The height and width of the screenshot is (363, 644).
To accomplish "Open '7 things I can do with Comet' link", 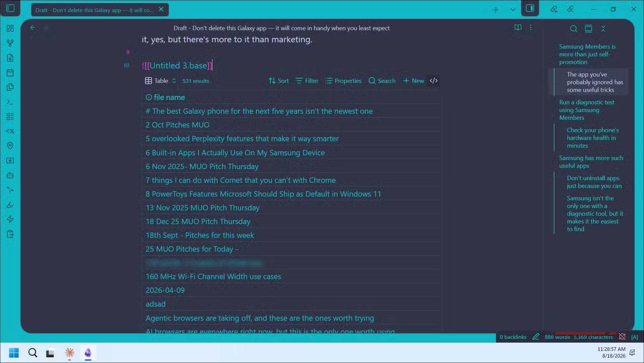I will pyautogui.click(x=241, y=180).
